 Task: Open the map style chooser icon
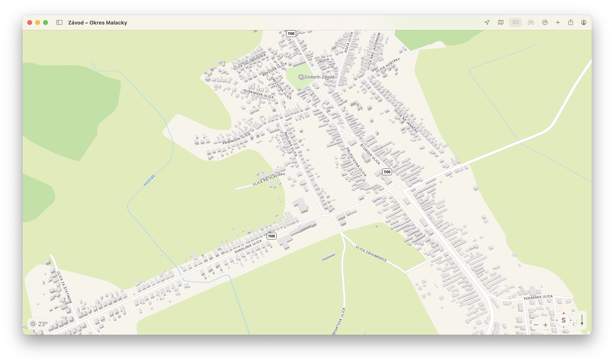pos(501,22)
